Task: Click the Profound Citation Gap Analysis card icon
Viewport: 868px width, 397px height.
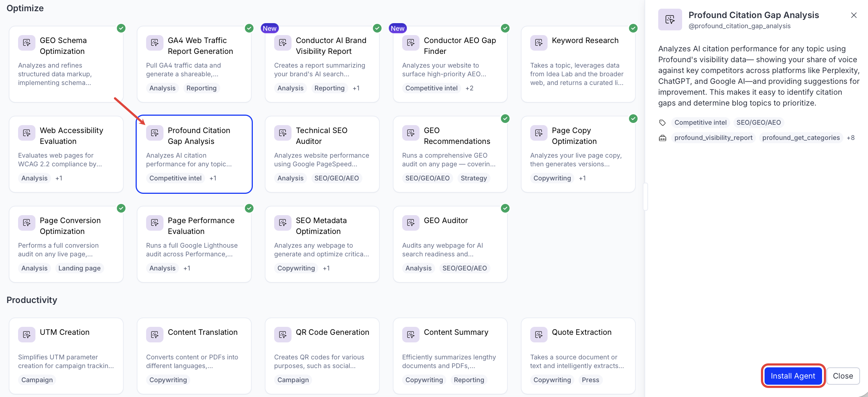Action: coord(155,133)
